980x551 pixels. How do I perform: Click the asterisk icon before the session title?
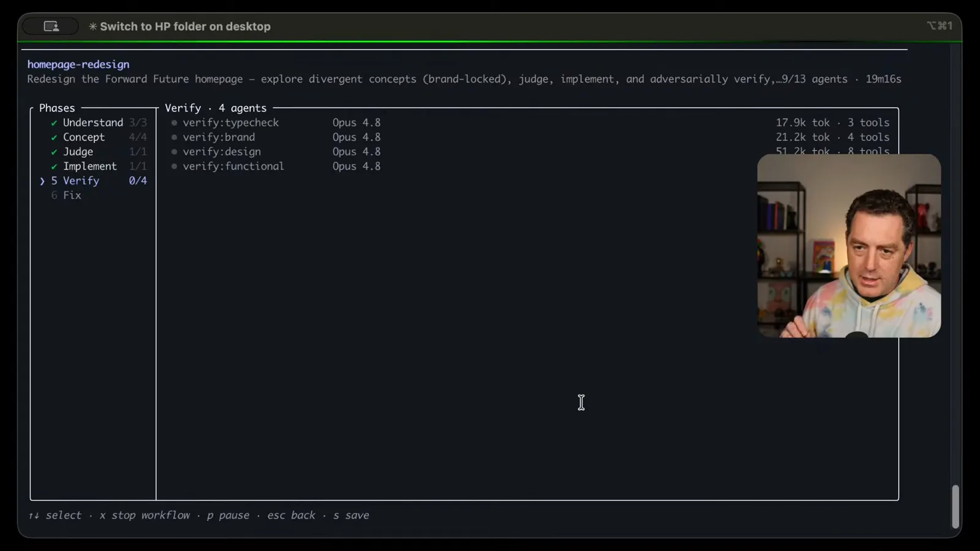tap(93, 26)
